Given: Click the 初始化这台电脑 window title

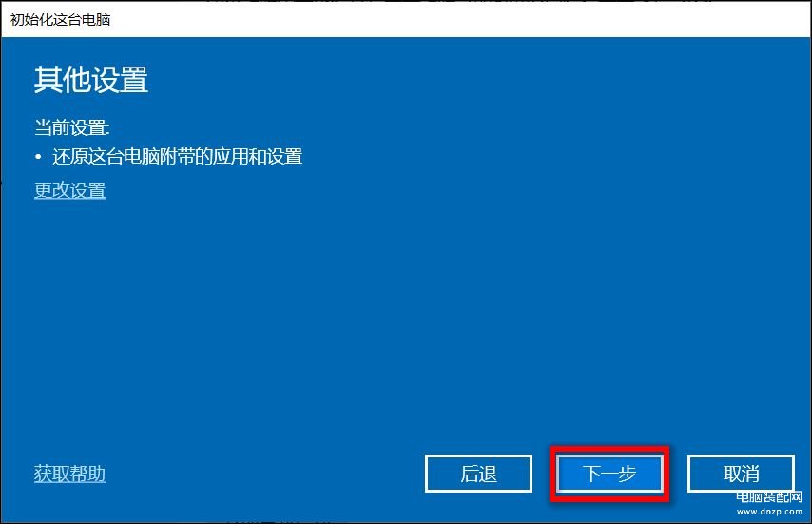Looking at the screenshot, I should click(x=61, y=20).
